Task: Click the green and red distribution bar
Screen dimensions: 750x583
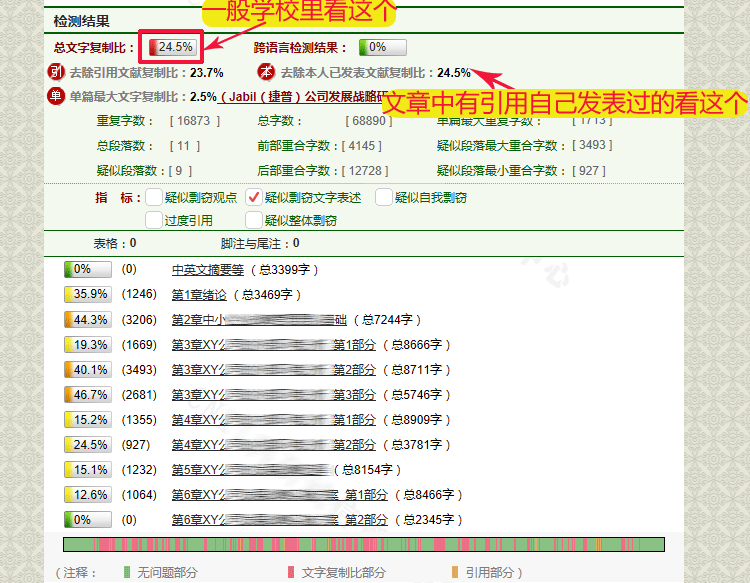Action: coord(363,544)
